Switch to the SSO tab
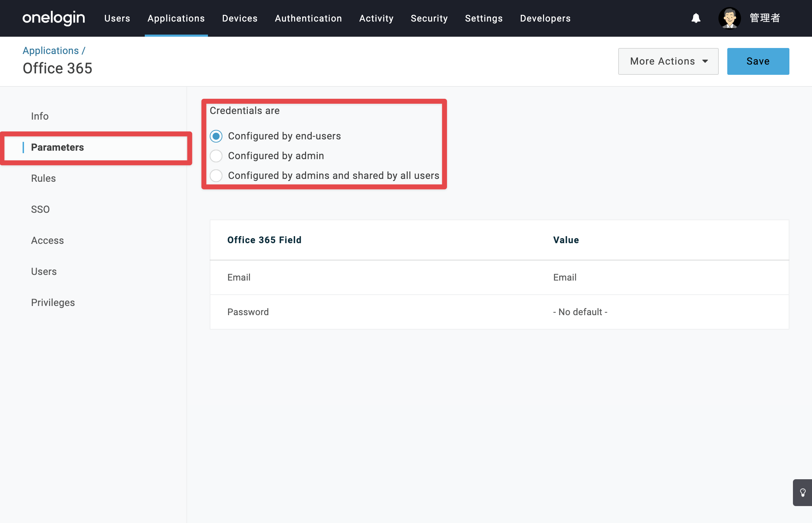812x523 pixels. coord(40,209)
